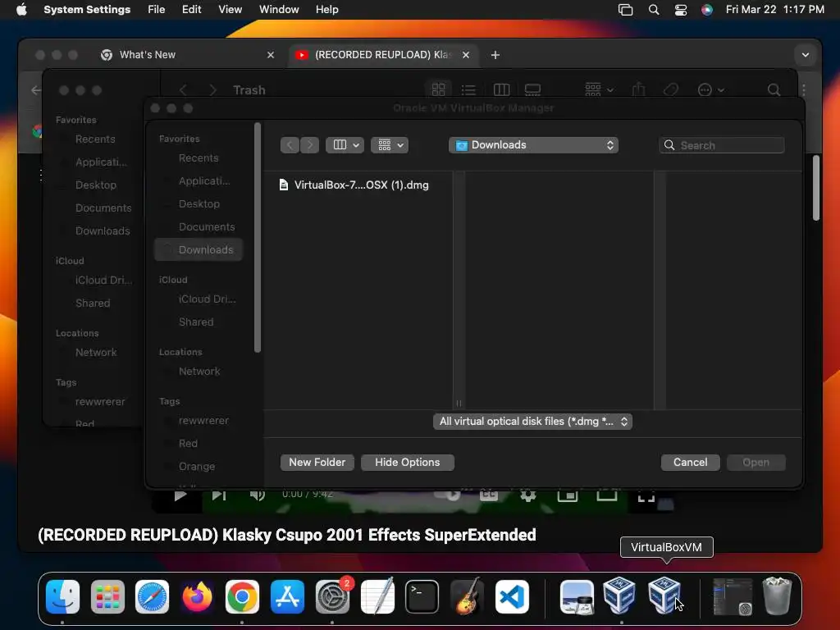This screenshot has height=630, width=840.
Task: Open the Window menu
Action: [x=279, y=10]
